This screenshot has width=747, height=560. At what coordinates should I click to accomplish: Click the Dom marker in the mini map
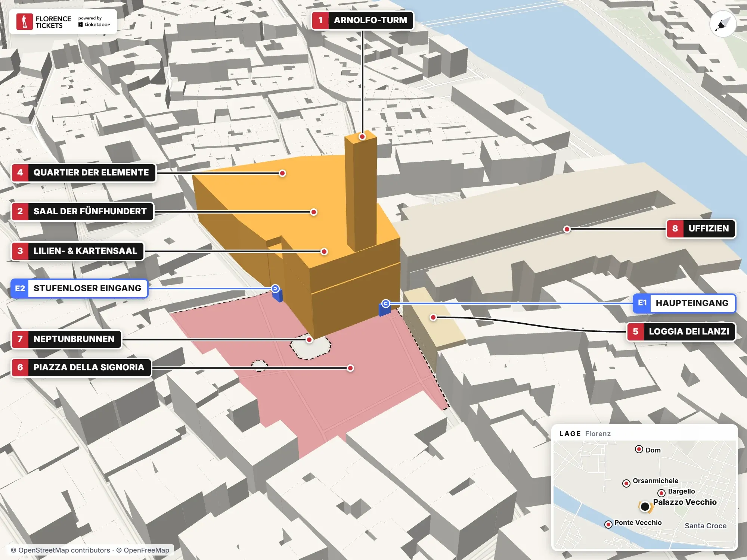click(639, 449)
